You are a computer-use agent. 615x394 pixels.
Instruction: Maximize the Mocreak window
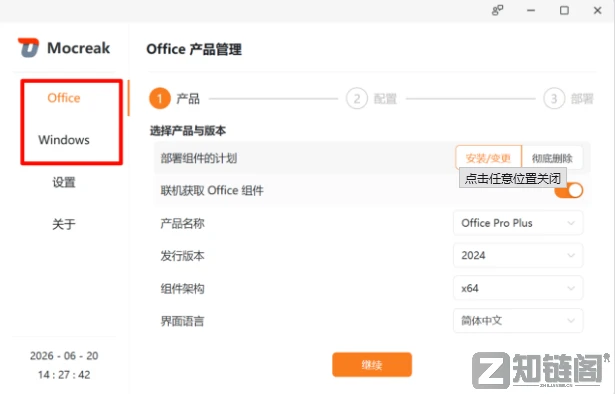click(564, 10)
